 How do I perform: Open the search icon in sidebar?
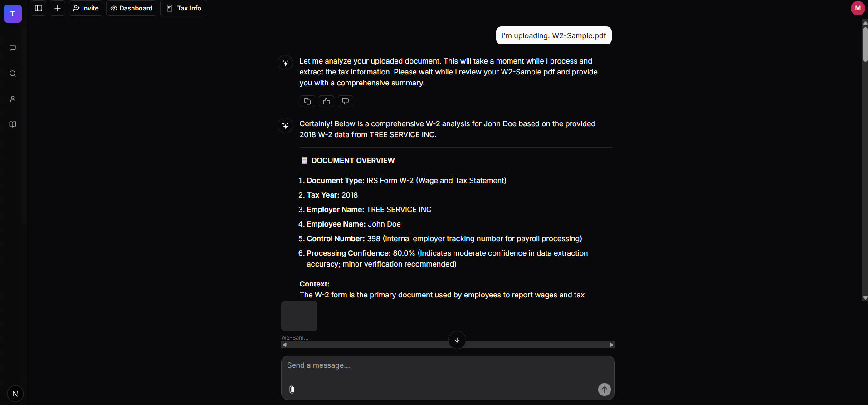13,74
